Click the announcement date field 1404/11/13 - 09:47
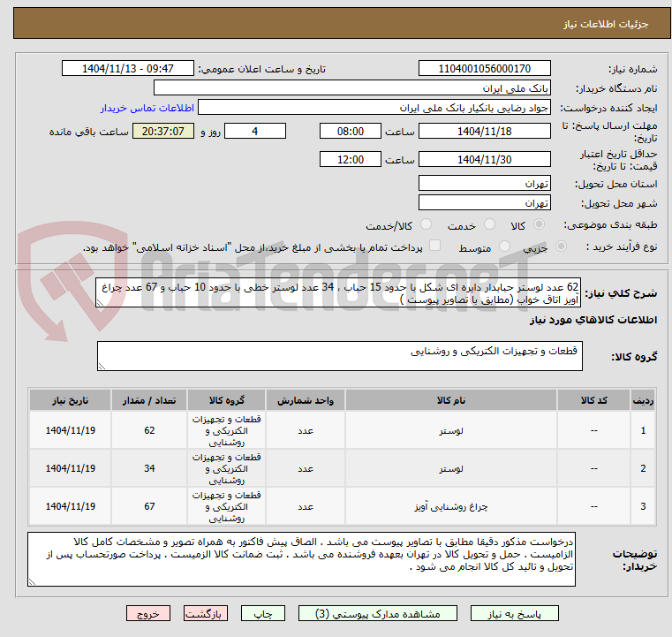672x637 pixels. (128, 69)
